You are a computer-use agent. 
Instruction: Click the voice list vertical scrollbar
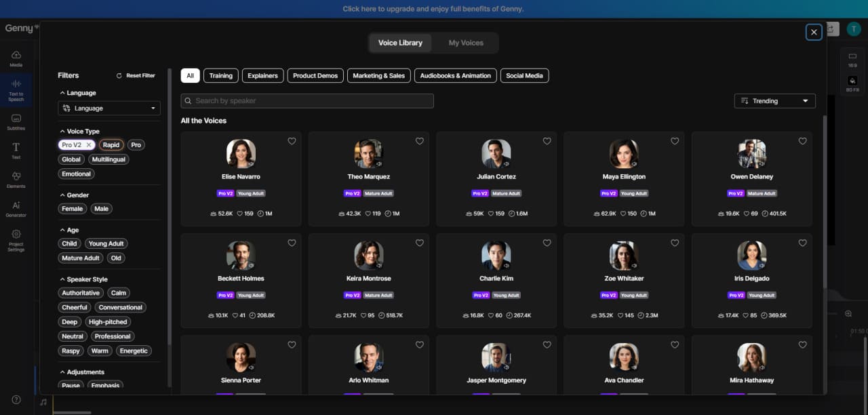click(825, 203)
